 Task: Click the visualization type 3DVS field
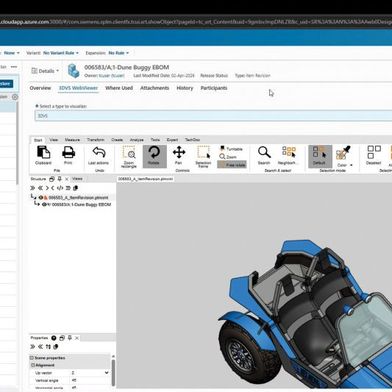pyautogui.click(x=213, y=116)
